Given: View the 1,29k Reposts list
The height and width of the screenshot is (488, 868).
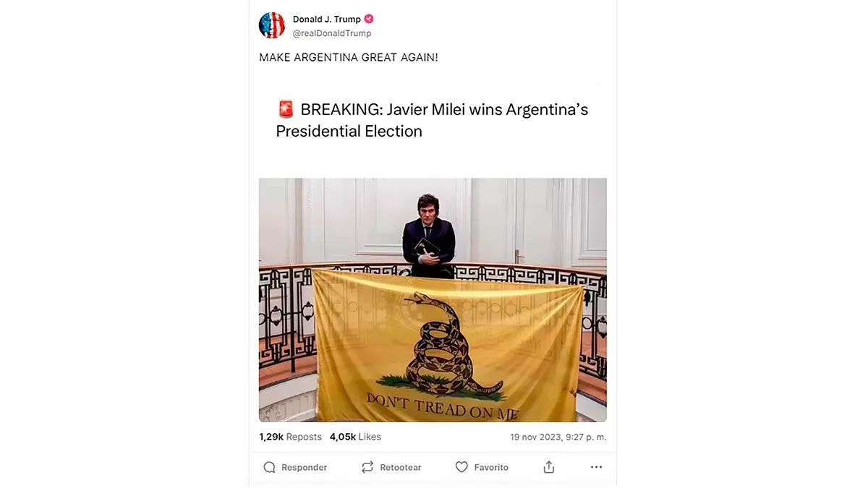Looking at the screenshot, I should point(290,437).
